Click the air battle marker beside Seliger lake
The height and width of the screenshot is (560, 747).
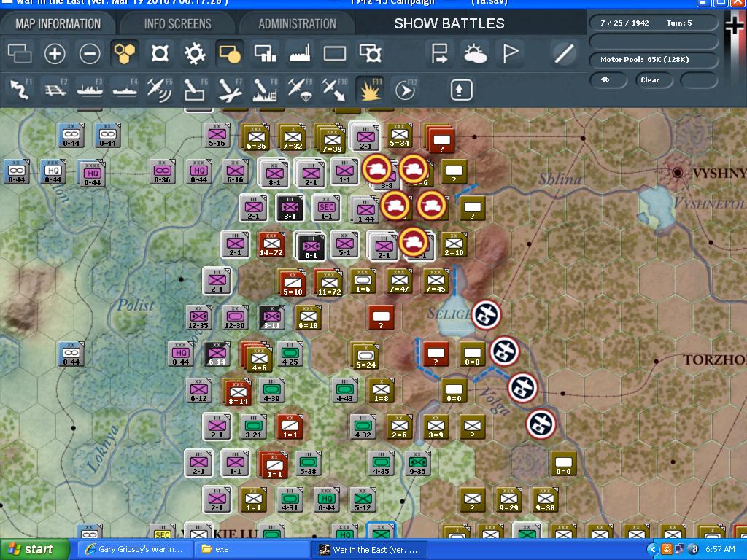pos(487,315)
